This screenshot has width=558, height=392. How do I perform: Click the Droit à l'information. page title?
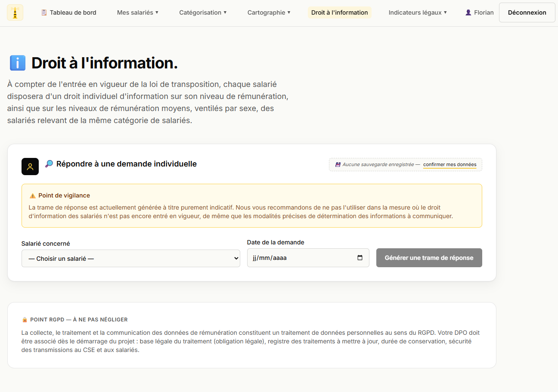click(105, 63)
